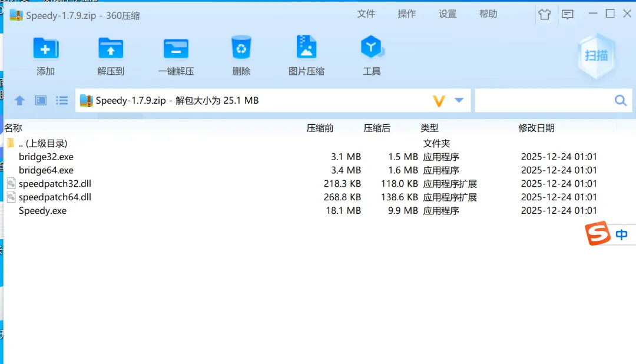This screenshot has width=636, height=364.
Task: Click the Sogou input method S icon
Action: point(598,233)
